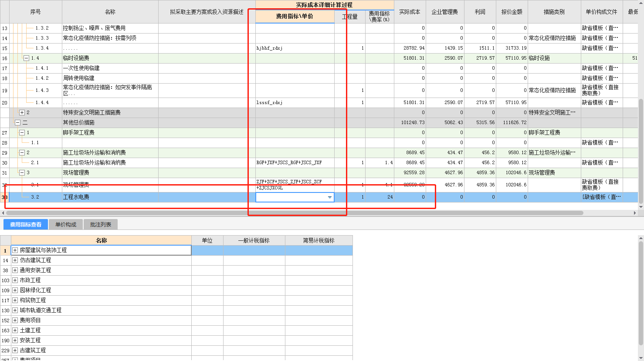Collapse the 脚手架工程费 node
The height and width of the screenshot is (361, 644).
tap(22, 133)
